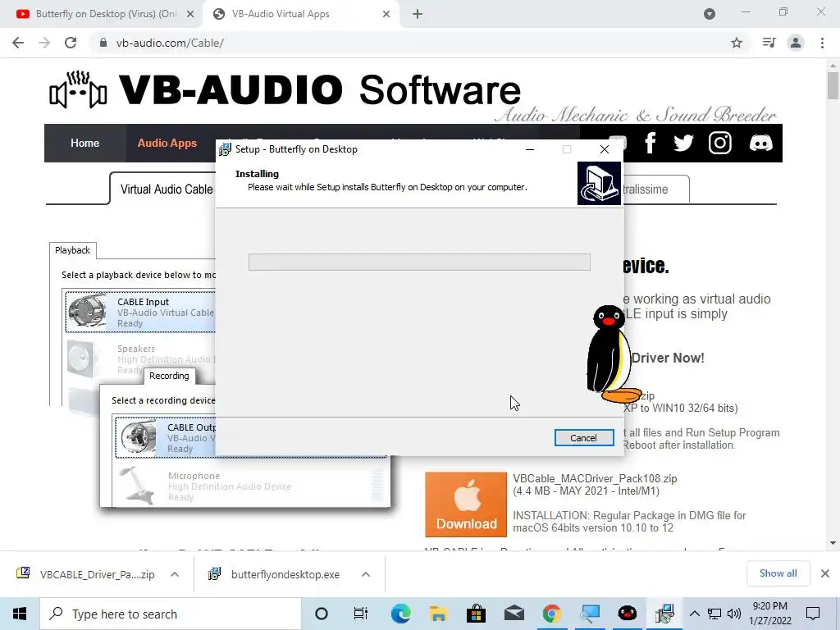Image resolution: width=840 pixels, height=630 pixels.
Task: Open the Chrome three-dot menu
Action: (822, 43)
